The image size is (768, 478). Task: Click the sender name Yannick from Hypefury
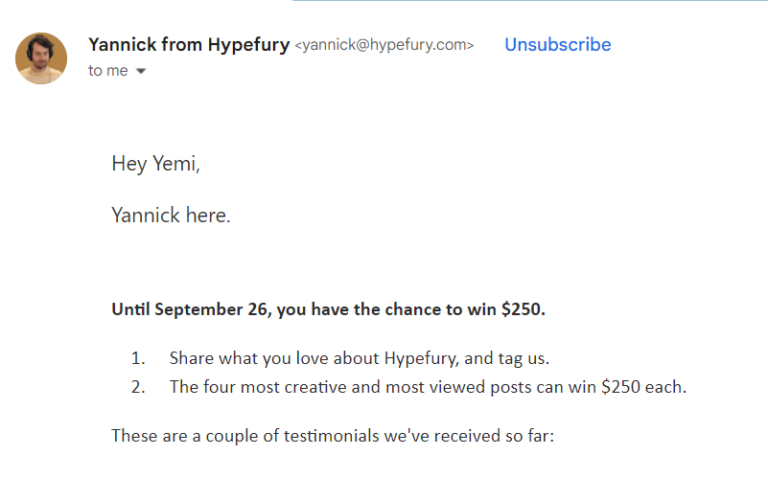(189, 44)
